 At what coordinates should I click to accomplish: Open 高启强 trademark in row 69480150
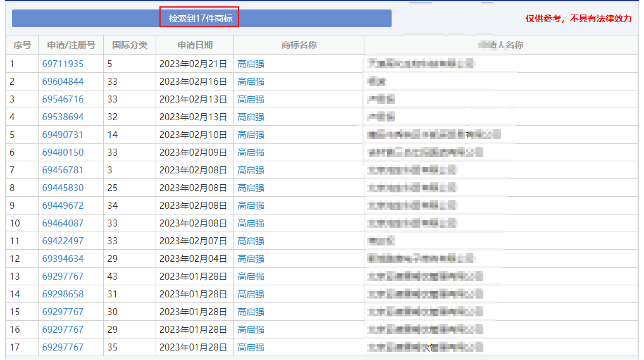click(251, 152)
